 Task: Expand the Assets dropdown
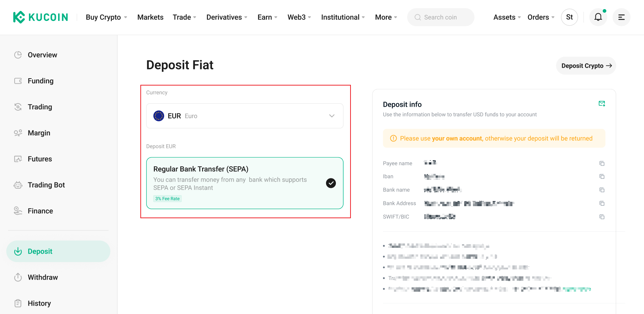507,17
